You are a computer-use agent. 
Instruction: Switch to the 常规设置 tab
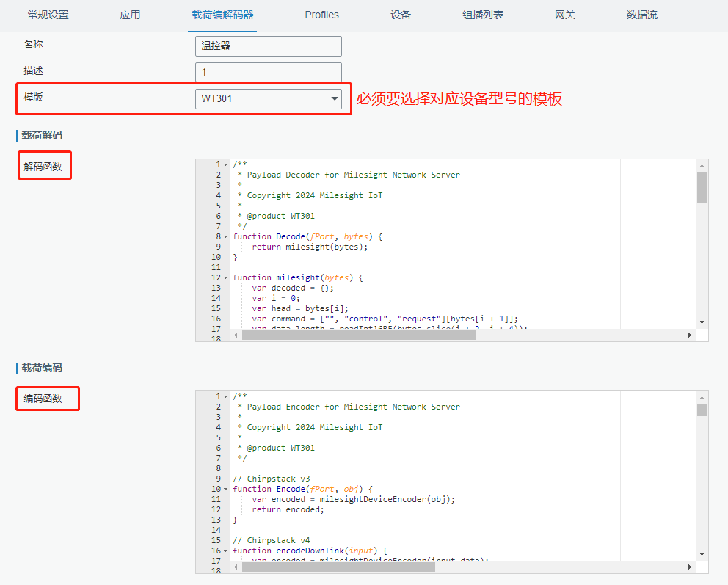48,15
